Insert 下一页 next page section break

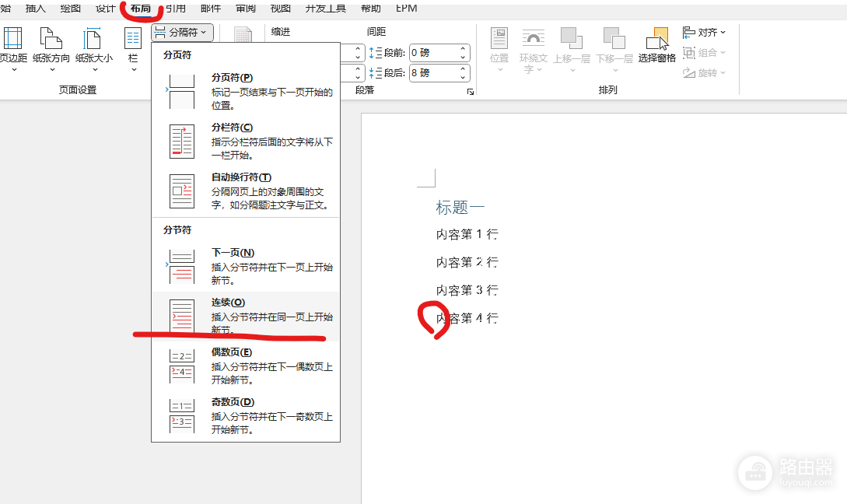coord(246,266)
